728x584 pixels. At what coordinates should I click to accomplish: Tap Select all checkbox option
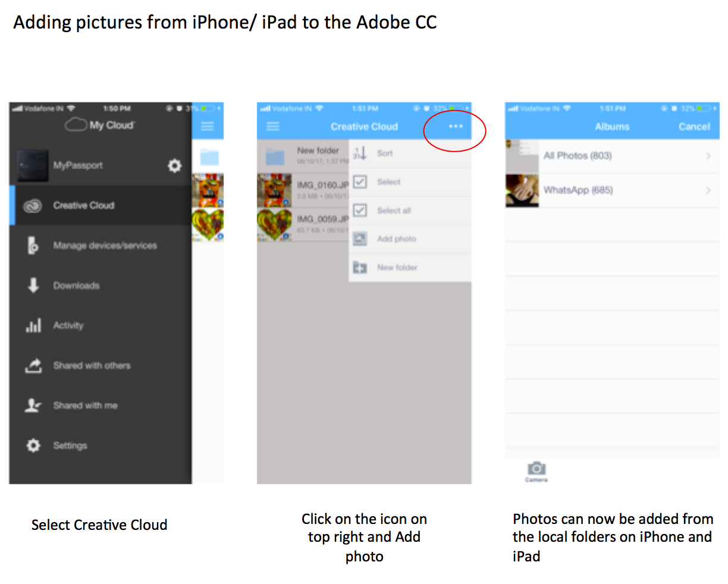pyautogui.click(x=410, y=211)
